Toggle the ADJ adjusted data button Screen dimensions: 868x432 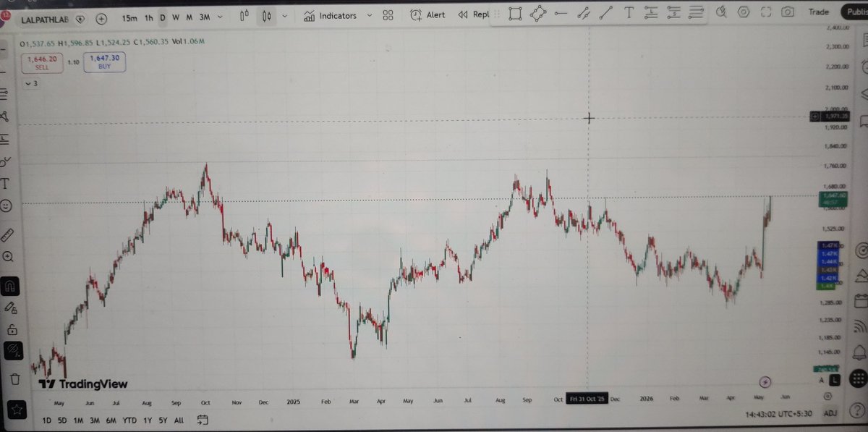[831, 414]
